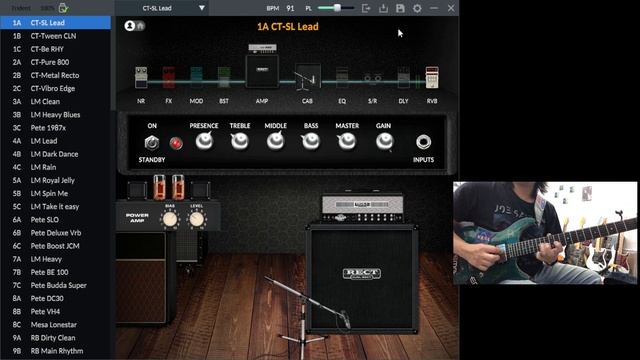Adjust the GAIN knob

[x=384, y=141]
